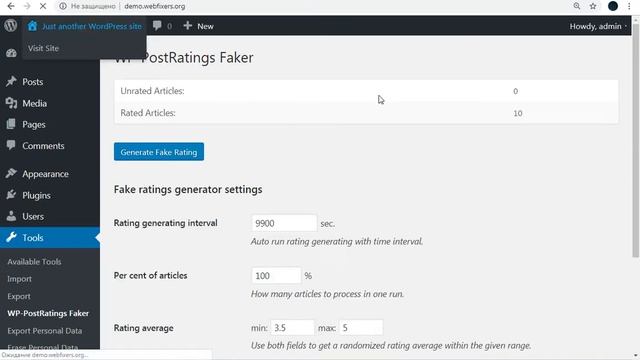Viewport: 640px width, 360px height.
Task: Open the Dashboard gauge icon in sidebar
Action: 11,53
